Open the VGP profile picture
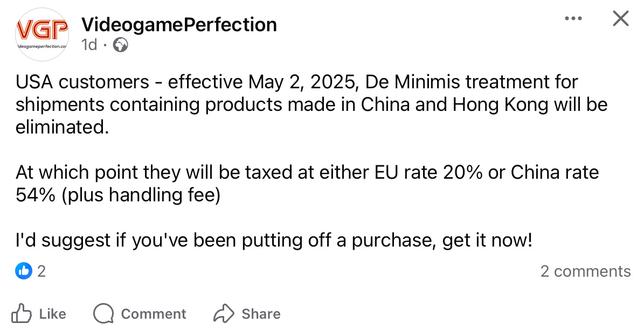 point(42,34)
